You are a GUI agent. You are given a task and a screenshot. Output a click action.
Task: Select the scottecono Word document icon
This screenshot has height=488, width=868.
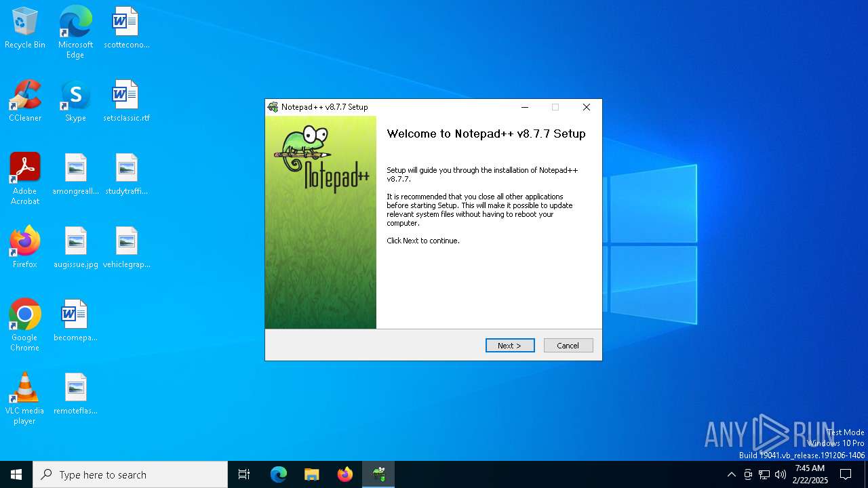(x=126, y=28)
